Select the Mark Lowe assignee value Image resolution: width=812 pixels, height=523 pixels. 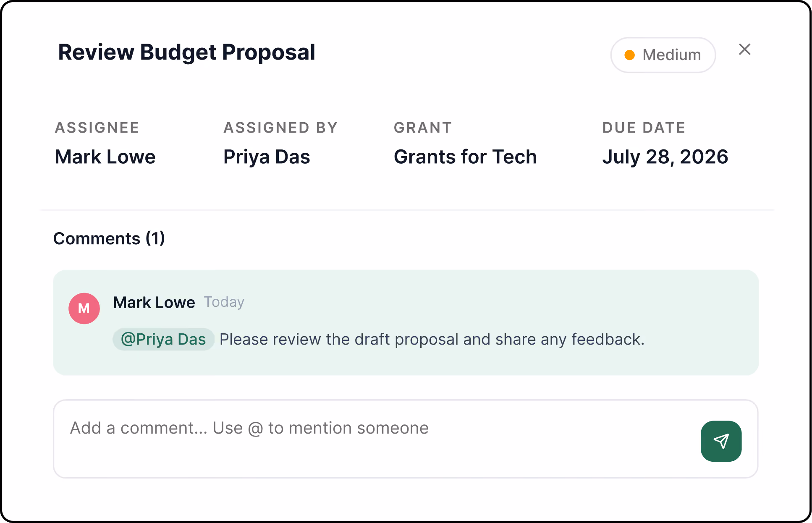point(105,157)
